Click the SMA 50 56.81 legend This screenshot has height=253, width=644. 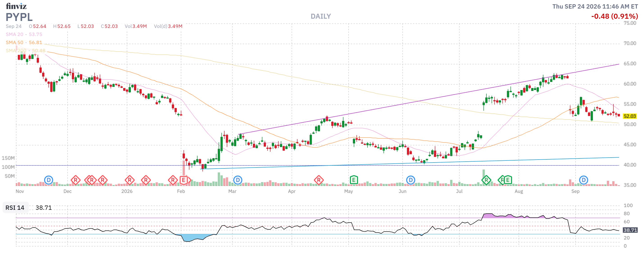[x=24, y=43]
